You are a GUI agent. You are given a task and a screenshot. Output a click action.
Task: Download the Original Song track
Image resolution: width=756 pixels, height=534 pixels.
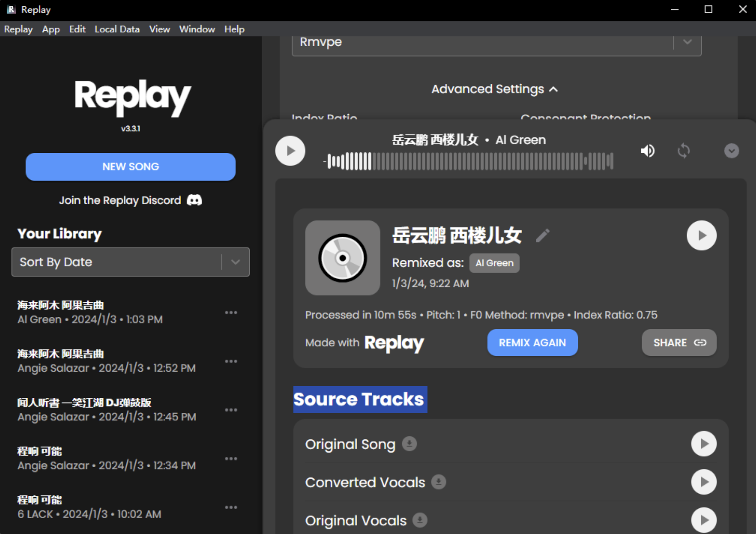tap(409, 443)
